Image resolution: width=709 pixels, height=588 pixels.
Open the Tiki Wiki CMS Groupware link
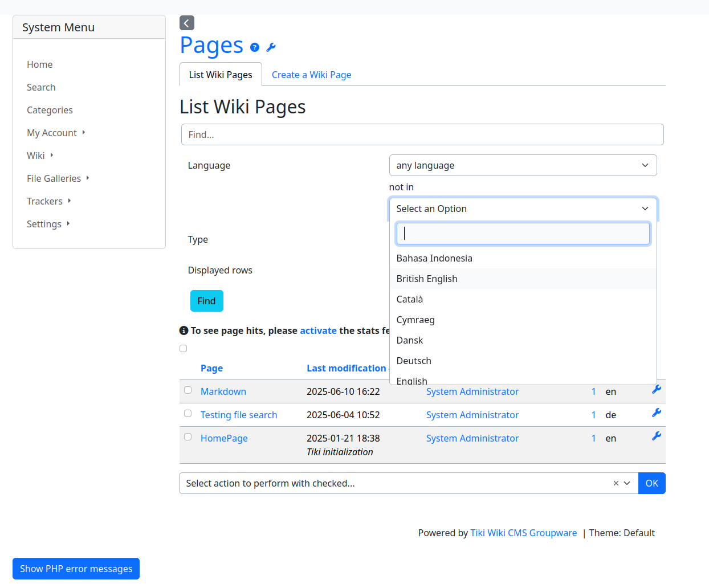524,533
